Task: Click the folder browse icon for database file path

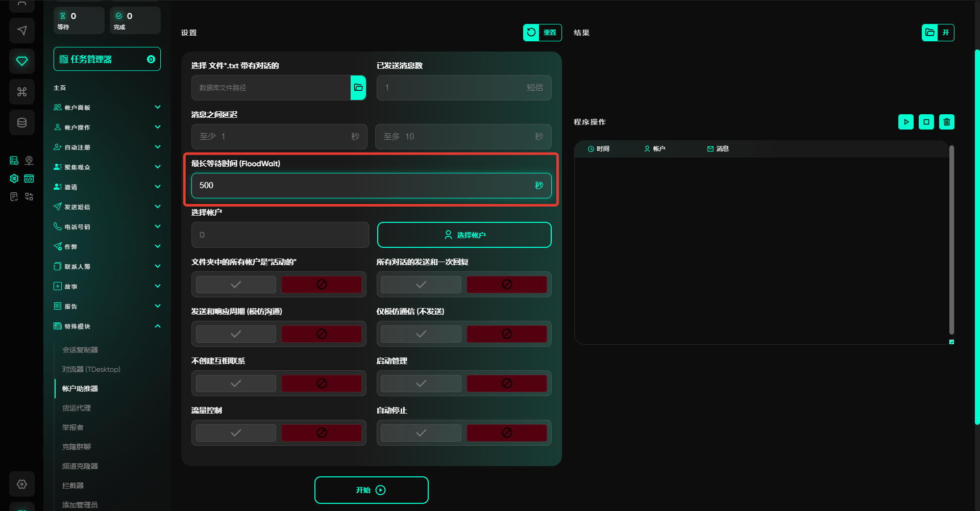Action: (358, 88)
